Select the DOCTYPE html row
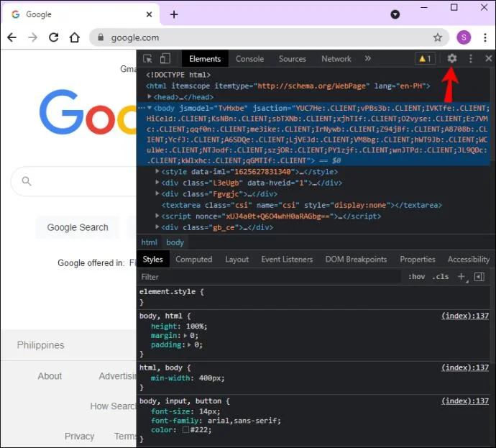This screenshot has height=448, width=496. click(314, 75)
